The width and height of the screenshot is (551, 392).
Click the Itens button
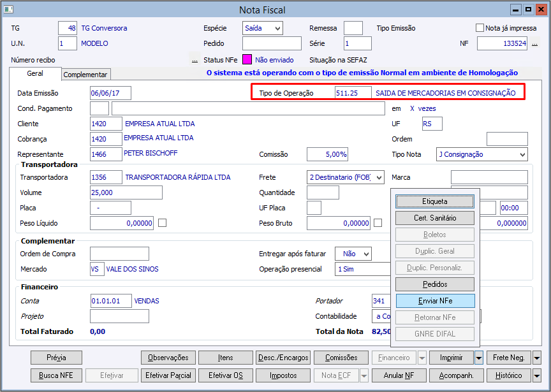[x=225, y=358]
